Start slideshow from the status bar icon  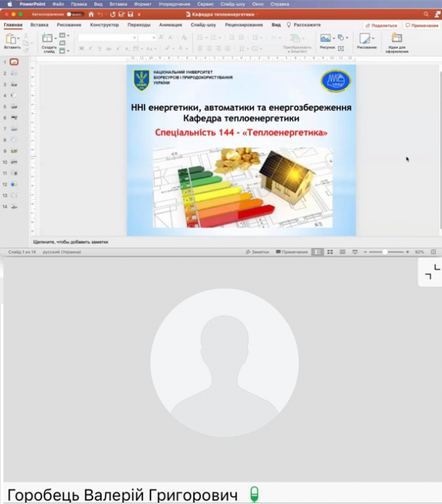[x=354, y=252]
